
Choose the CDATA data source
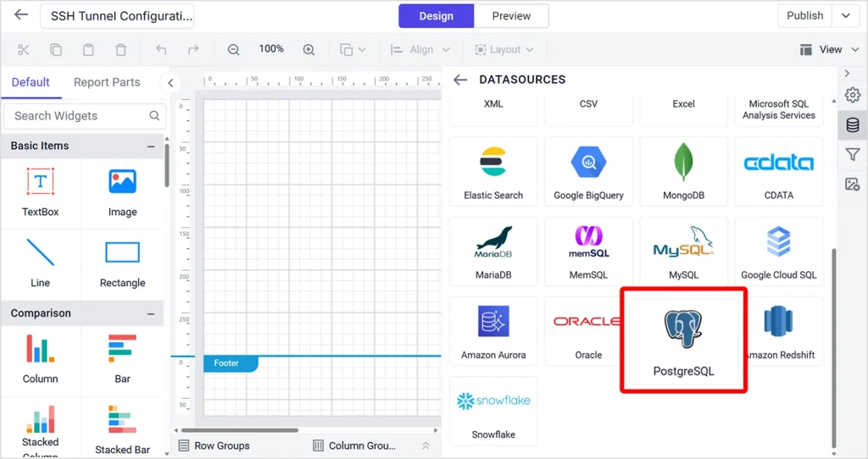(x=779, y=171)
